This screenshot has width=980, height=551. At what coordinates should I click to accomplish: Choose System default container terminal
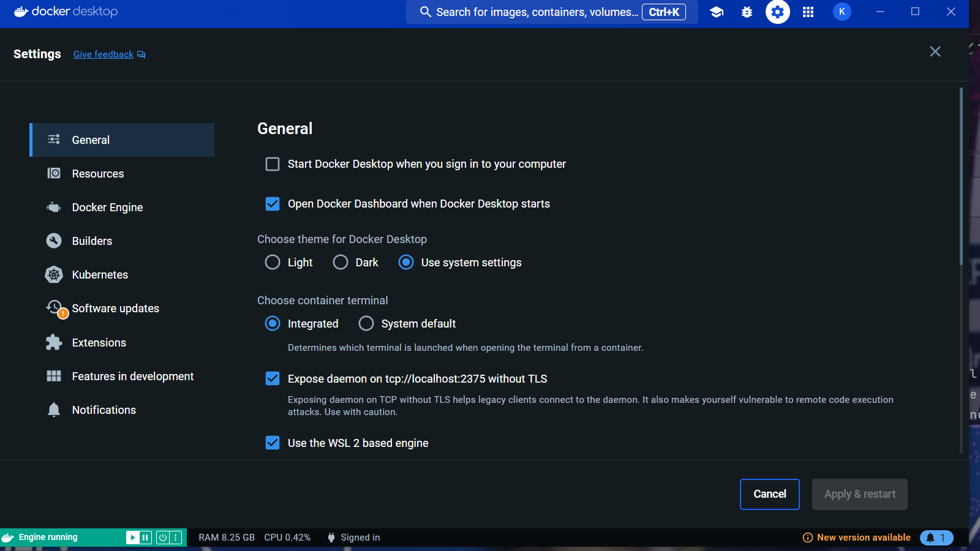366,323
